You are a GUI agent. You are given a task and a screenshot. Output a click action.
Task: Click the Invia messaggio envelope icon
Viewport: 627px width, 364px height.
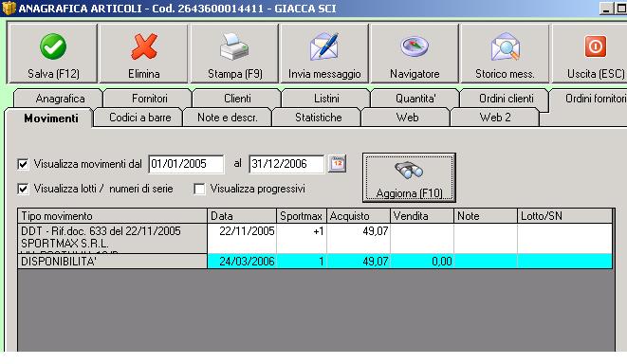click(324, 46)
